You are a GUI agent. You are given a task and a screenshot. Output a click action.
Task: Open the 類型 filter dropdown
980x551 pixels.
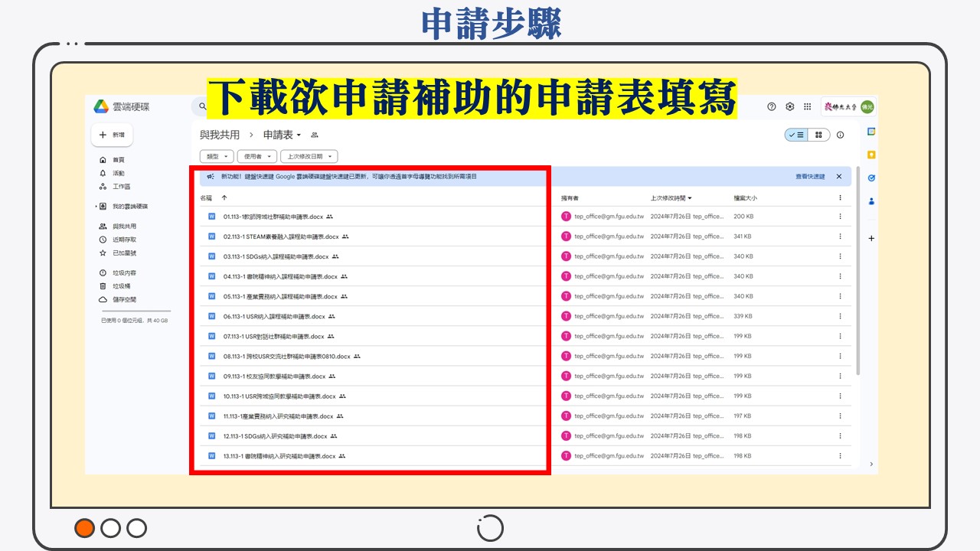pos(217,156)
